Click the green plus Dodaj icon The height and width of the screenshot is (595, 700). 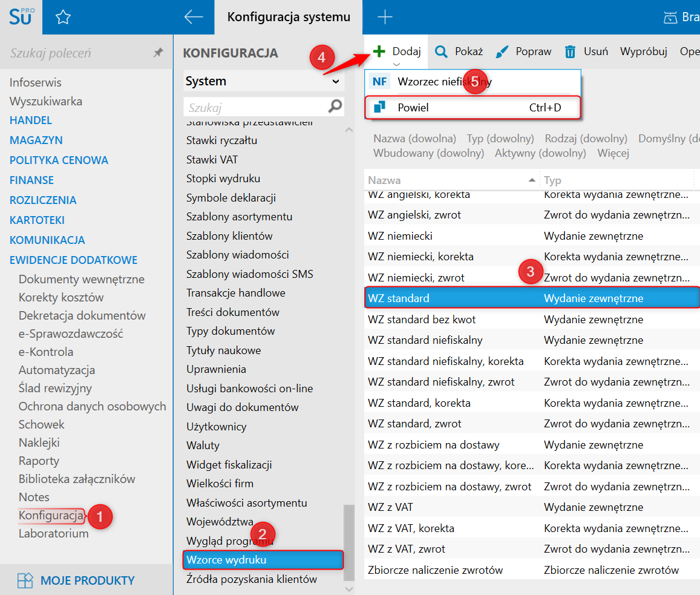point(379,51)
